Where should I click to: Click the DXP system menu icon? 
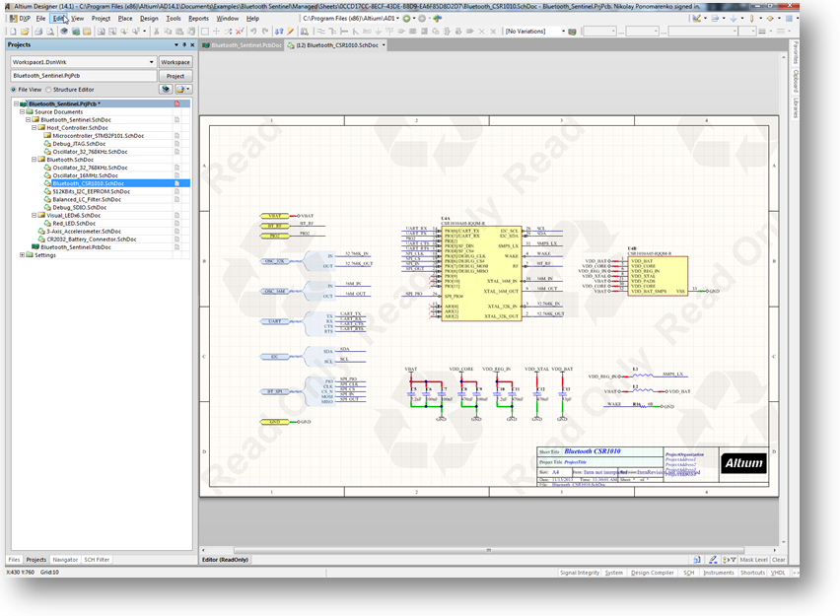pyautogui.click(x=14, y=18)
